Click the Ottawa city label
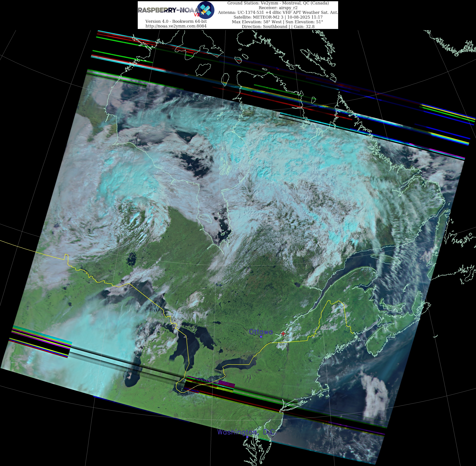Screen dimensions: 476x466 tap(261, 332)
